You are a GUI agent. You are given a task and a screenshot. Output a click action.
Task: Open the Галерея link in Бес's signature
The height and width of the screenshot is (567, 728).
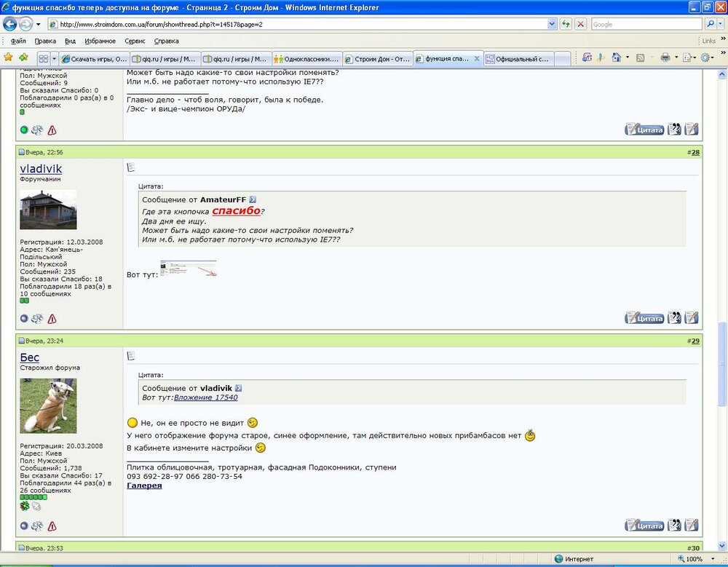144,485
